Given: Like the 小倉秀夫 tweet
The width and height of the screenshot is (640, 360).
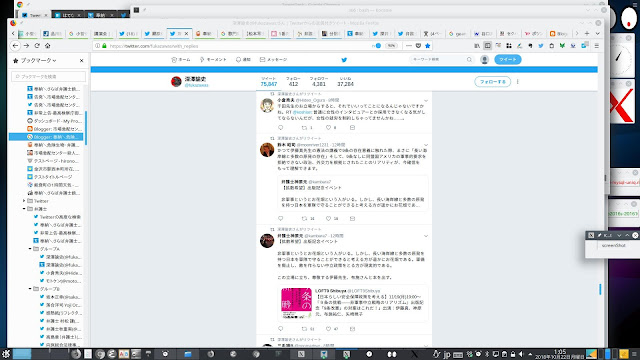Looking at the screenshot, I should click(x=328, y=128).
